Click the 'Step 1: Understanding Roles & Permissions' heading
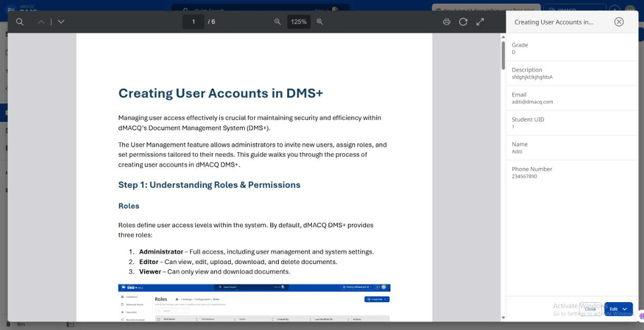This screenshot has width=644, height=330. [x=209, y=185]
